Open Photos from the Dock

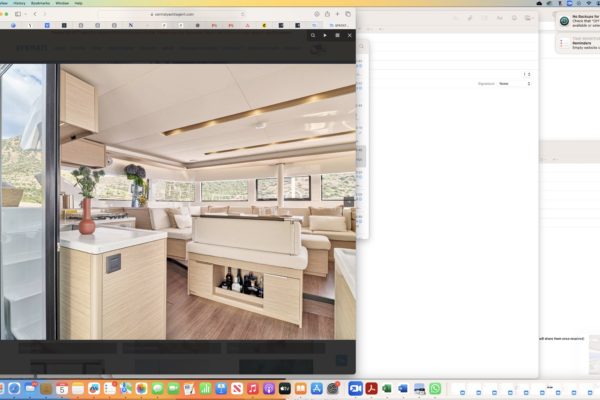pos(142,389)
